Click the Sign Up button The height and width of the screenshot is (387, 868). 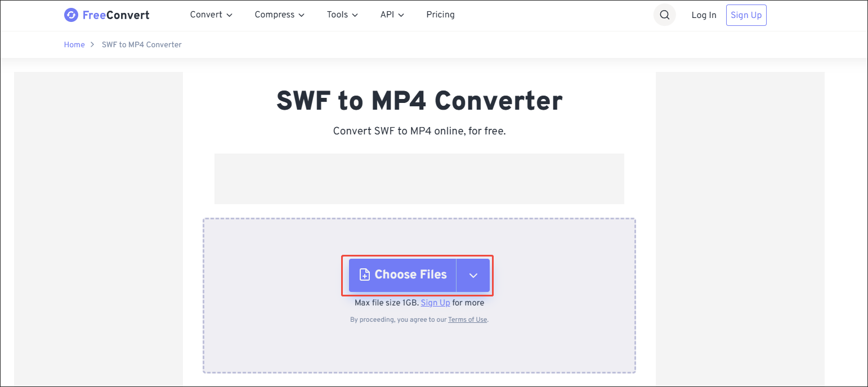746,15
